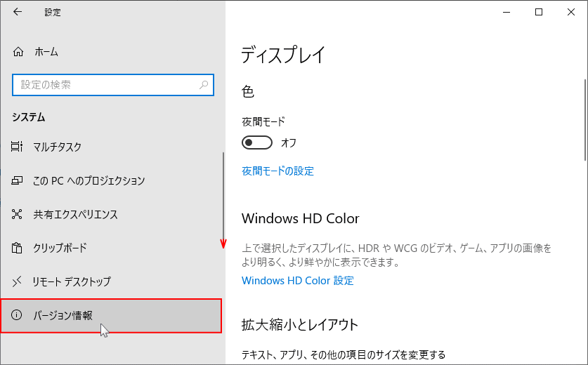Click the 設定 window title
Viewport: 588px width, 365px height.
(53, 13)
